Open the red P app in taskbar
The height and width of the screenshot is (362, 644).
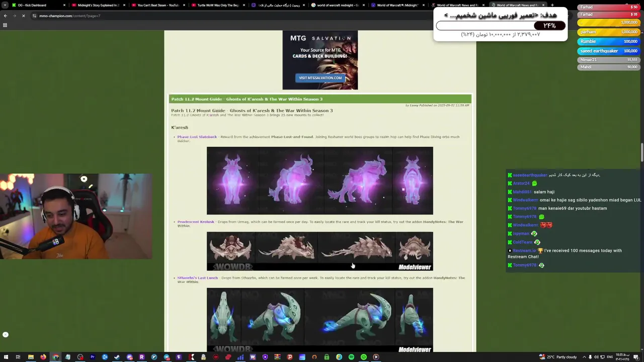289,357
